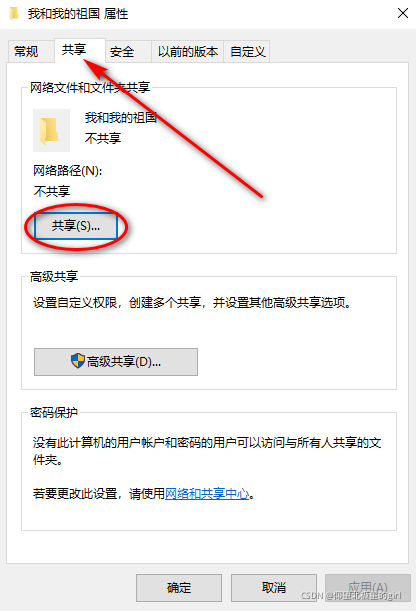
Task: Click the 不共享 status under 网络路径
Action: [x=52, y=191]
